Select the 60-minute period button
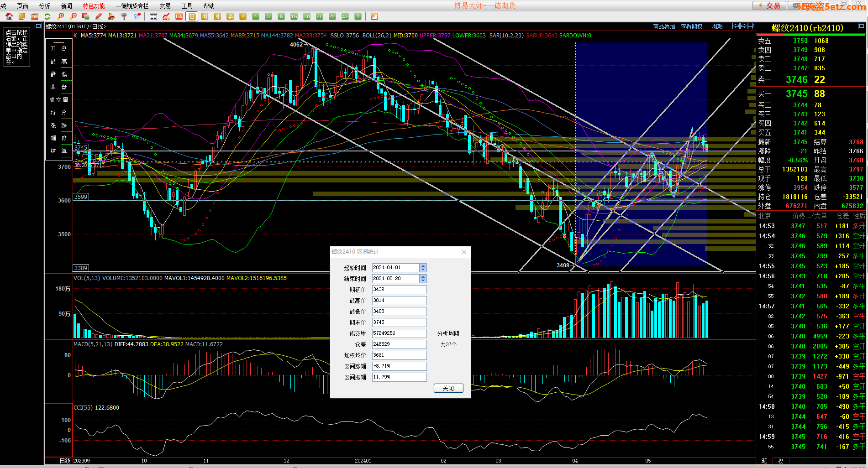The height and width of the screenshot is (468, 868). pos(320,16)
